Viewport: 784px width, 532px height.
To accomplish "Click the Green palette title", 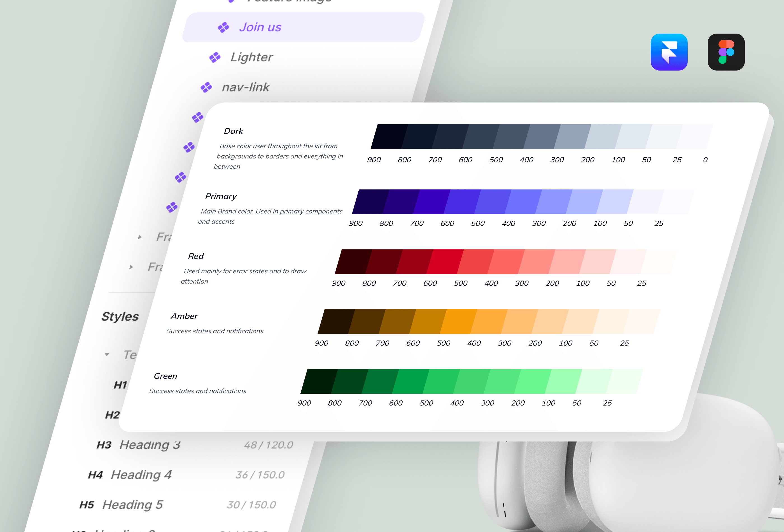I will pos(165,376).
